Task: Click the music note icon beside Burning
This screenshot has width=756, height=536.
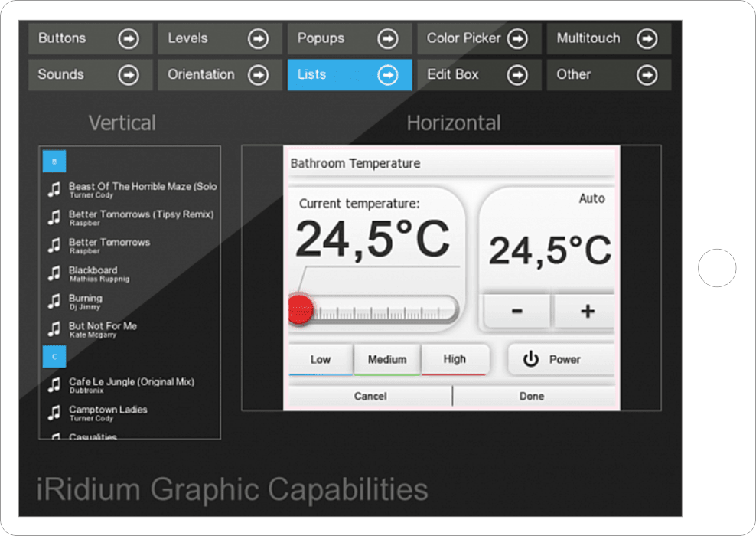Action: pyautogui.click(x=54, y=301)
